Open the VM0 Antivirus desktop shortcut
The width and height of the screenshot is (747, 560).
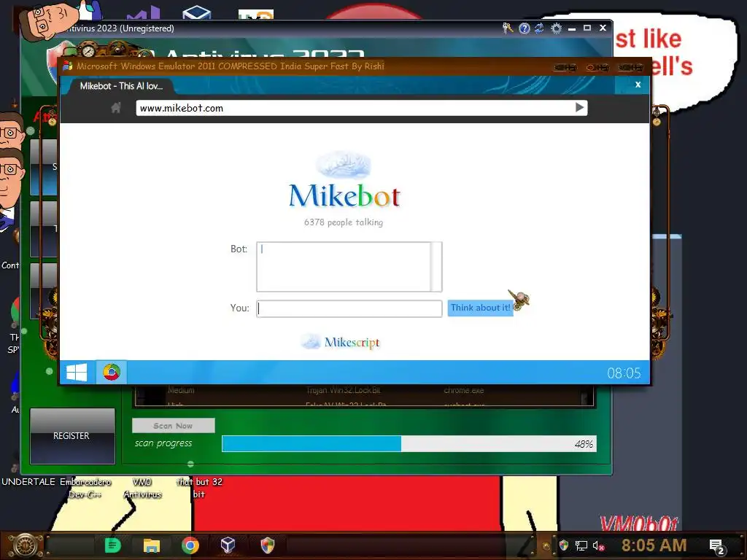coord(142,488)
